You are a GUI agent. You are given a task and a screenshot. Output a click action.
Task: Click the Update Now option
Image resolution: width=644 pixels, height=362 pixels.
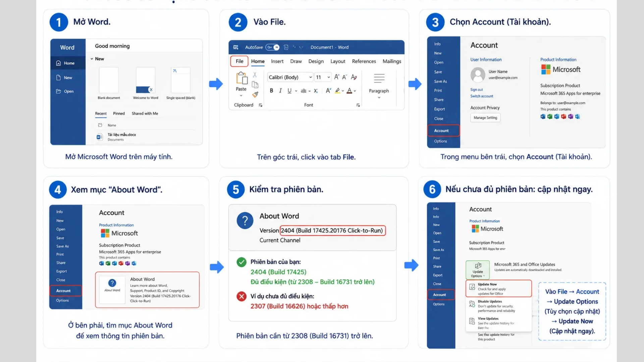pyautogui.click(x=499, y=289)
